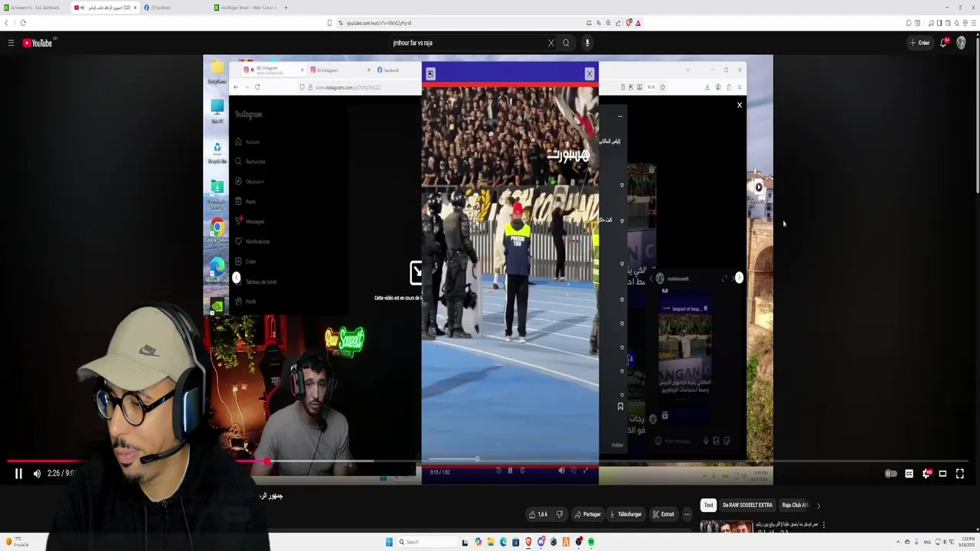Select the Raja Club chip
This screenshot has width=980, height=551.
[795, 505]
